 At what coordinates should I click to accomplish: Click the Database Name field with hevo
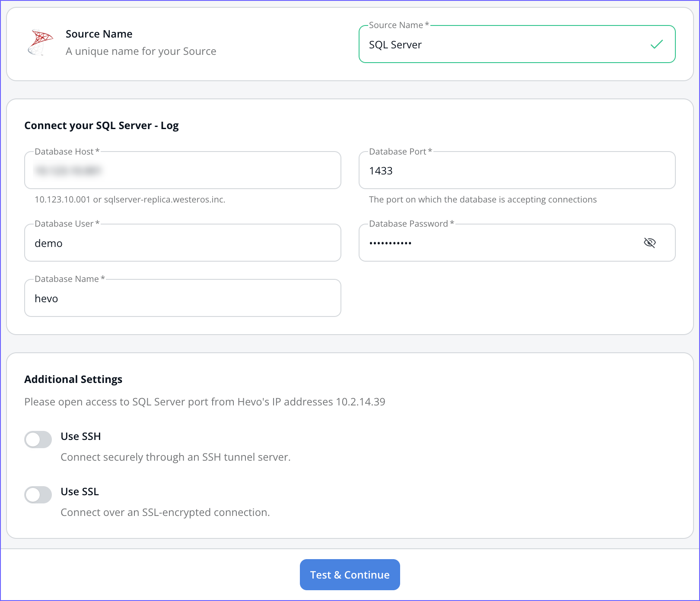(x=183, y=298)
